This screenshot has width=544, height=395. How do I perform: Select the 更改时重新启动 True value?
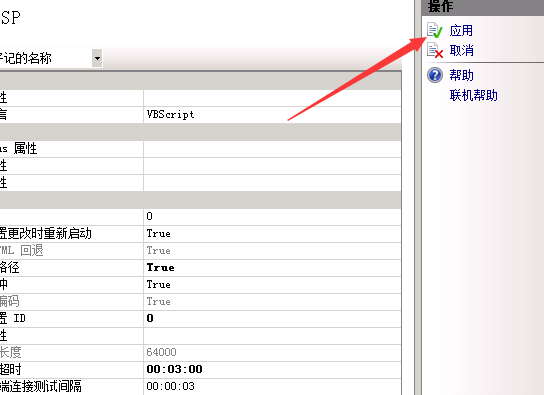[159, 233]
